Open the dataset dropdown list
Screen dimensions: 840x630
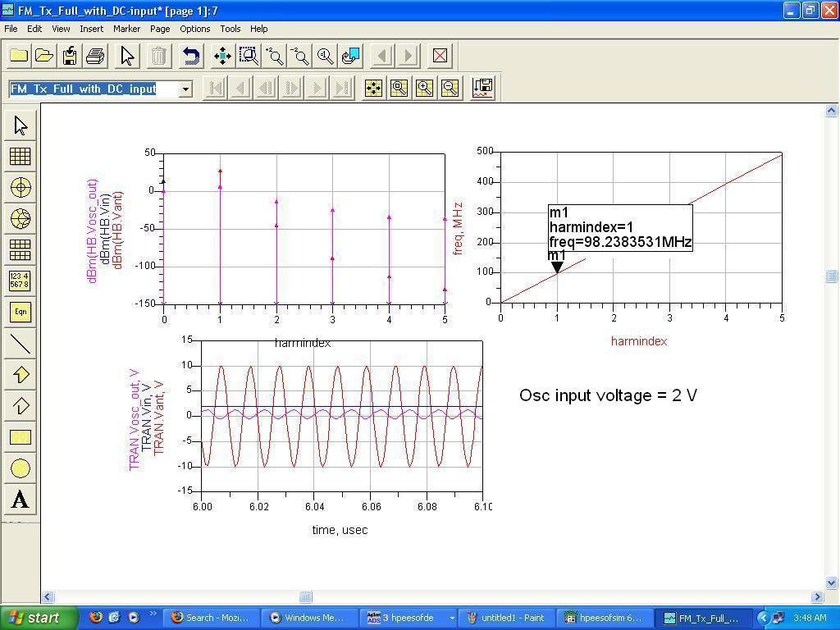click(x=186, y=89)
